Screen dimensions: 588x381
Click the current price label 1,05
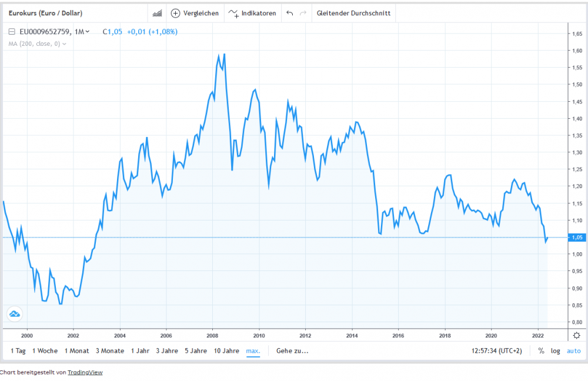[577, 238]
